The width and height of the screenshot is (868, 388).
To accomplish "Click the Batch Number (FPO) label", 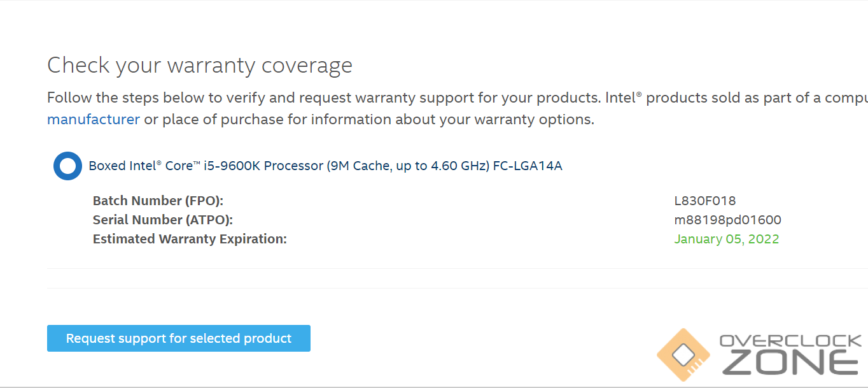I will click(158, 201).
